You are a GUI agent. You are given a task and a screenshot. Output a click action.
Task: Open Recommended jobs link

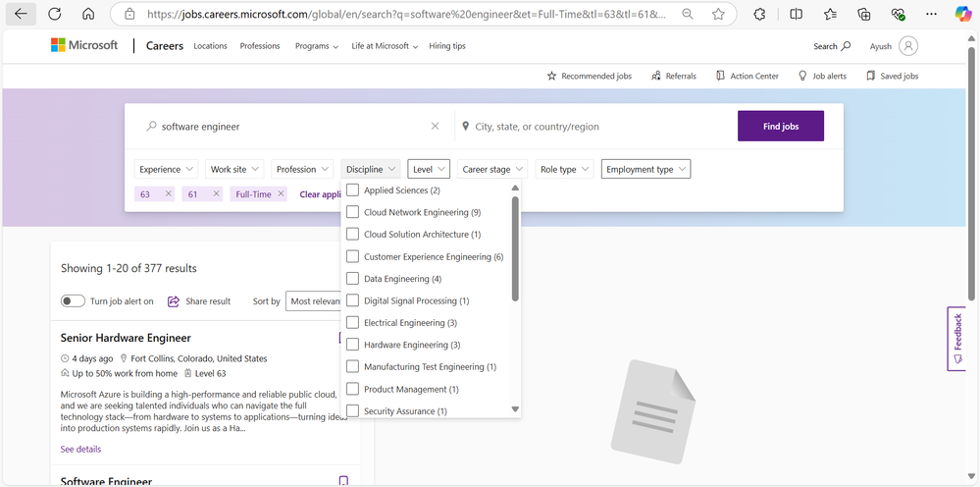coord(590,76)
